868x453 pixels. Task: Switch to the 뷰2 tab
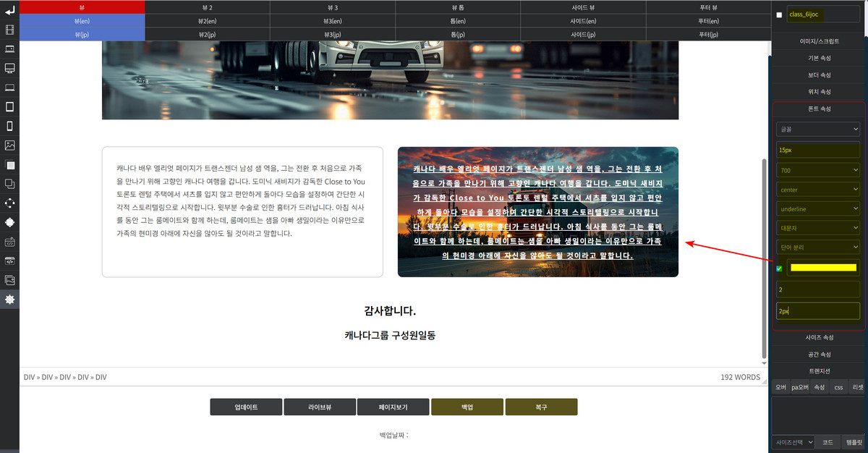(x=208, y=7)
